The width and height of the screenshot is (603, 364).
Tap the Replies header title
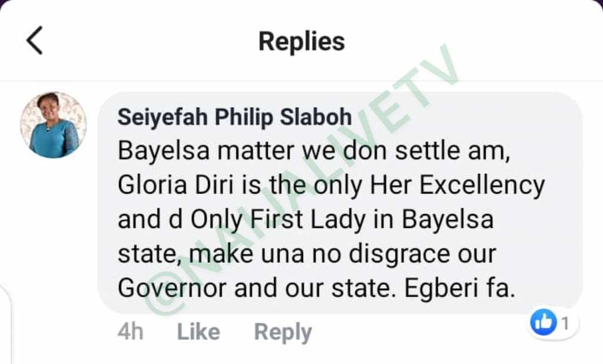[x=301, y=42]
